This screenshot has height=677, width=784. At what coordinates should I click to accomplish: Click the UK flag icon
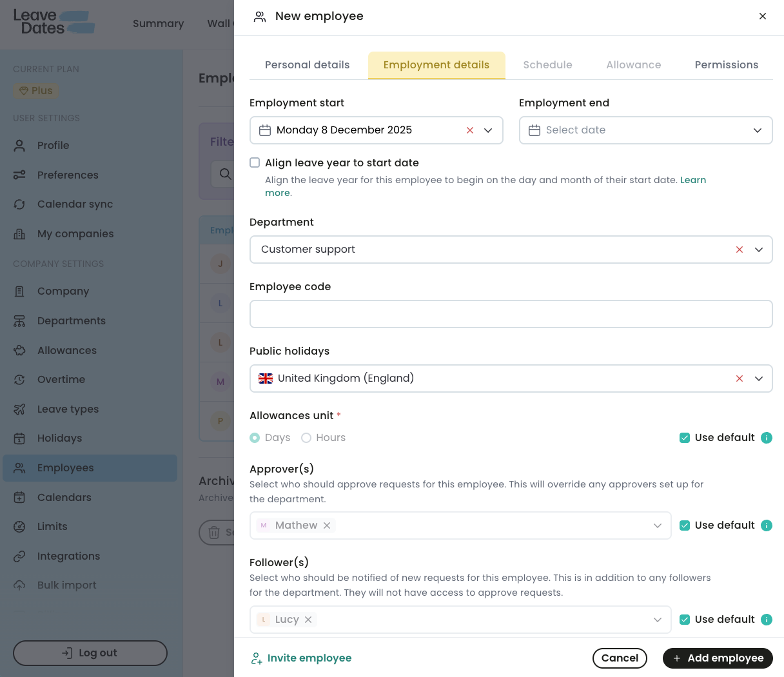[x=266, y=378]
